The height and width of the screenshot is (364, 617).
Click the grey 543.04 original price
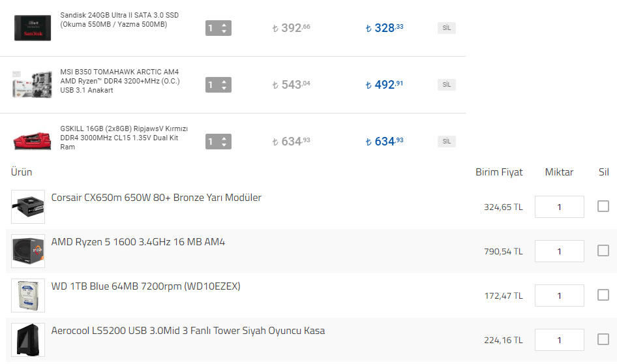coord(291,85)
